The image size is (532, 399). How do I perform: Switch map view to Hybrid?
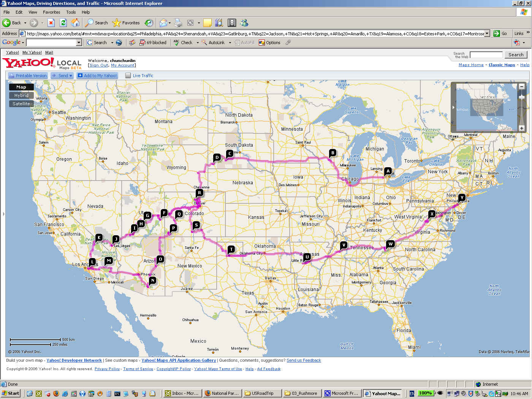21,95
